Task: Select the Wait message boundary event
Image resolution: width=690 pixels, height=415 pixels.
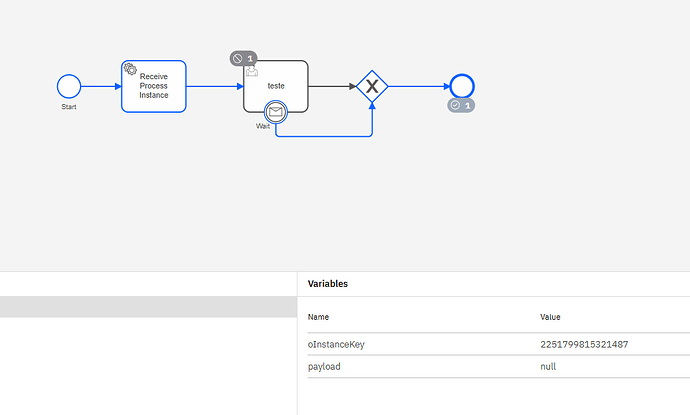Action: [x=276, y=112]
